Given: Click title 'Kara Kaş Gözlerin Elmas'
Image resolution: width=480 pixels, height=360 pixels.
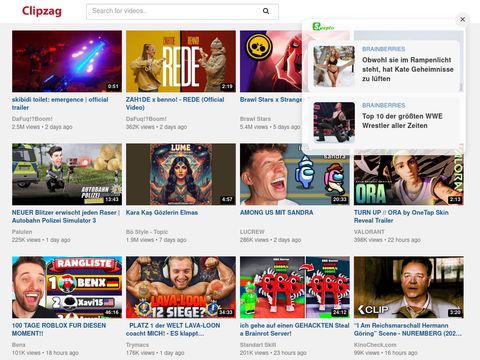Looking at the screenshot, I should [162, 212].
